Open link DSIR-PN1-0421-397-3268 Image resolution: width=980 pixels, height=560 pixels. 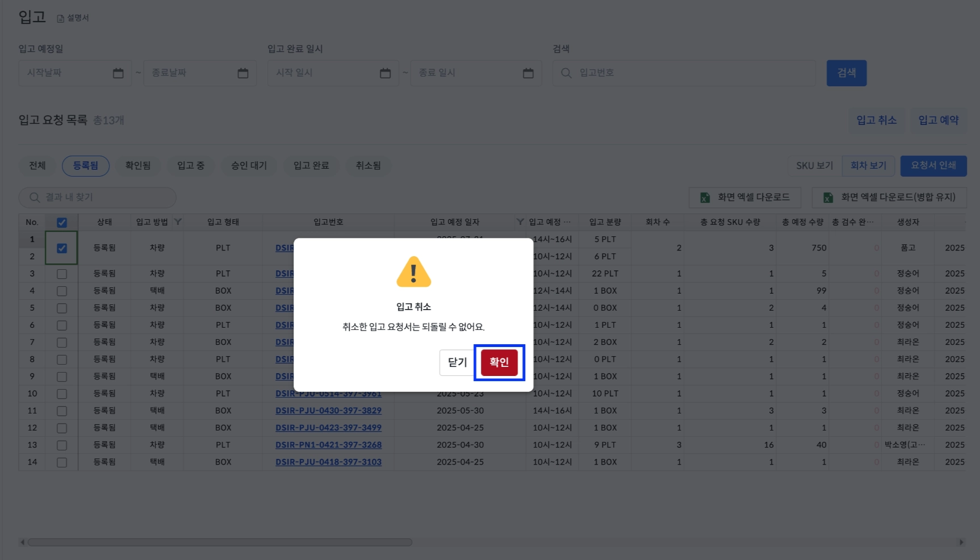click(328, 445)
